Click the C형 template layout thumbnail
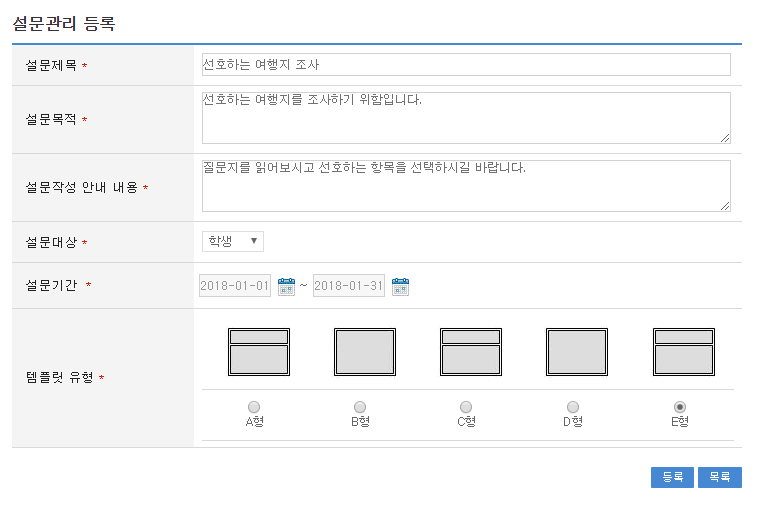The width and height of the screenshot is (764, 508). coord(471,352)
